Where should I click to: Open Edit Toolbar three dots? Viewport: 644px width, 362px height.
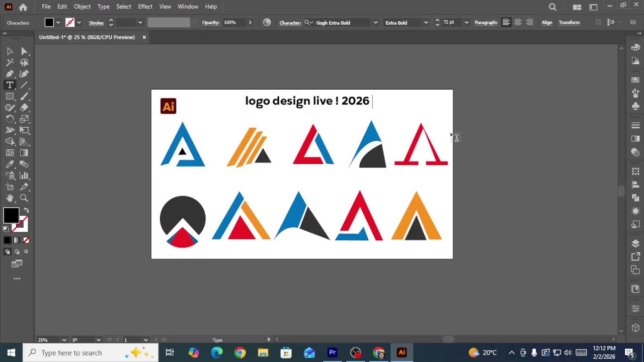point(17,279)
